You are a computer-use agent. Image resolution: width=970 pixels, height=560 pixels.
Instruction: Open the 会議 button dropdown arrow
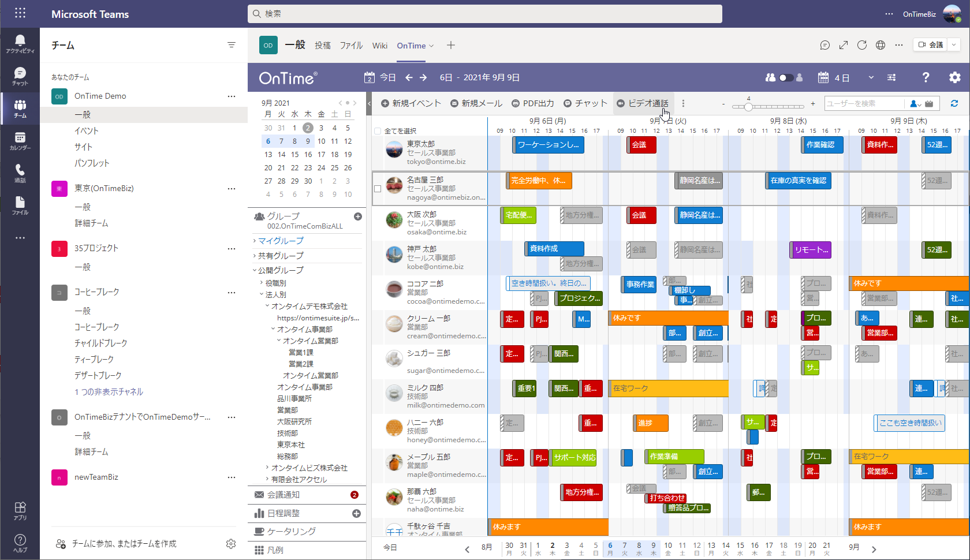(954, 44)
